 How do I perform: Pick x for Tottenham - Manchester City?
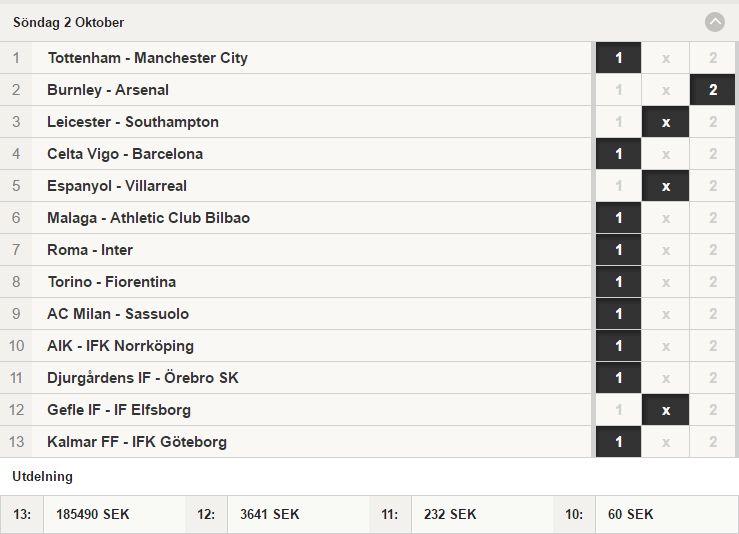click(665, 58)
